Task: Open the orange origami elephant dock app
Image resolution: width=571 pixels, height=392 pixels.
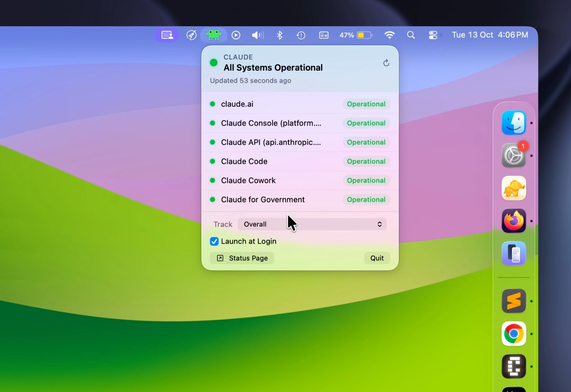Action: 514,188
